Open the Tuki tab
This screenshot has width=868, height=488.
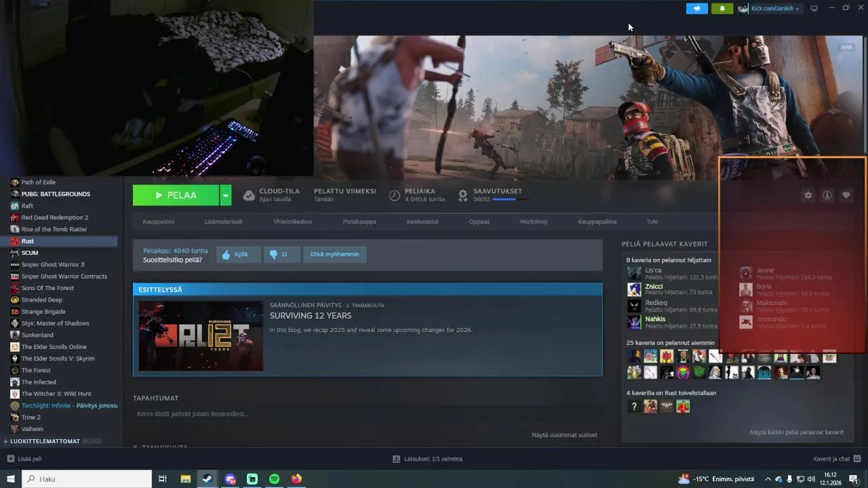pos(652,222)
